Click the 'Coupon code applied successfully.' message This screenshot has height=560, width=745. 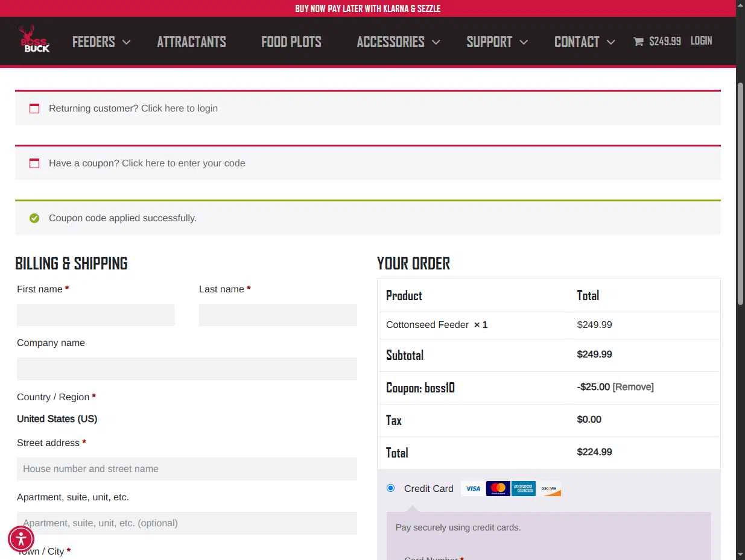[122, 218]
